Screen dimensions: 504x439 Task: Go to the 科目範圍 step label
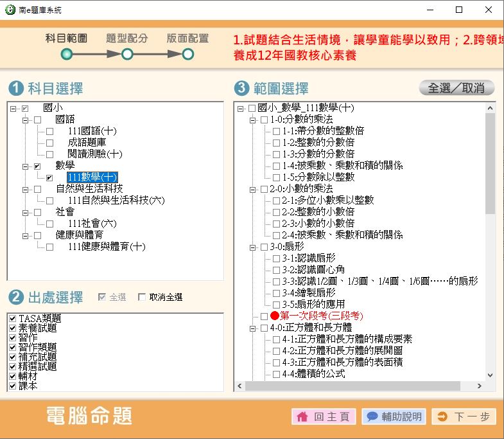(x=66, y=39)
